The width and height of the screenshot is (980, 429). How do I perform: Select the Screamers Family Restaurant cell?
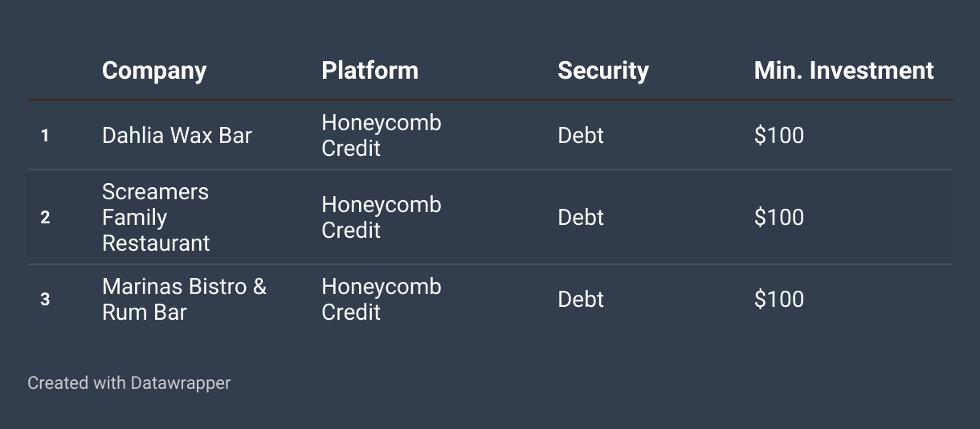(156, 218)
